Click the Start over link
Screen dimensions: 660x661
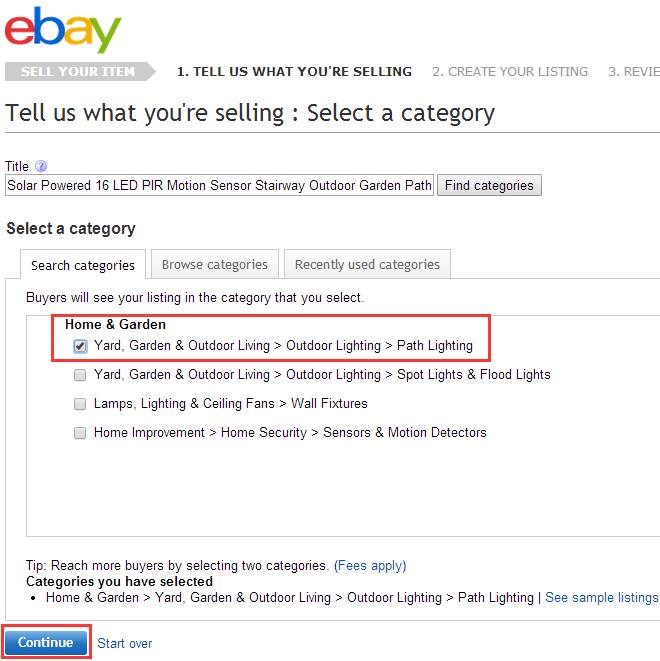125,643
